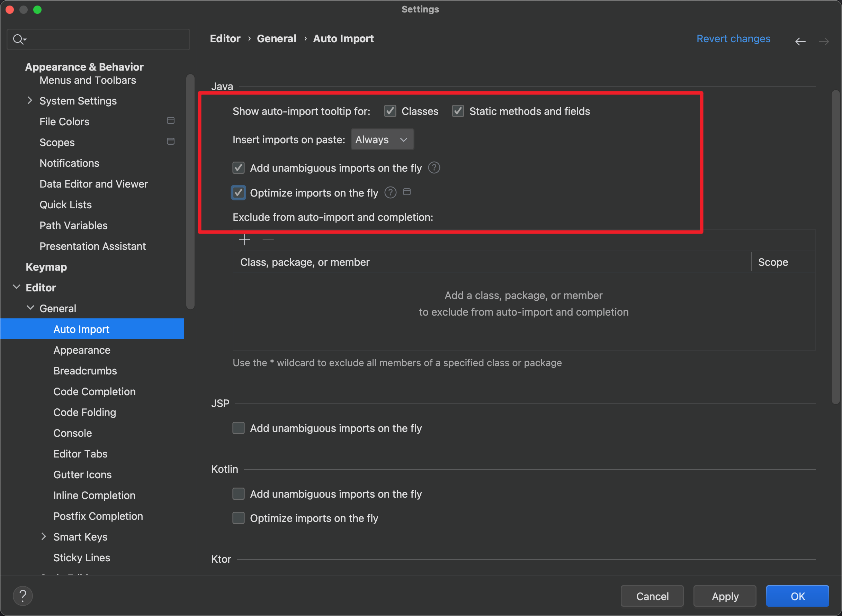Click help icon beside Optimize imports
The height and width of the screenshot is (616, 842).
390,193
